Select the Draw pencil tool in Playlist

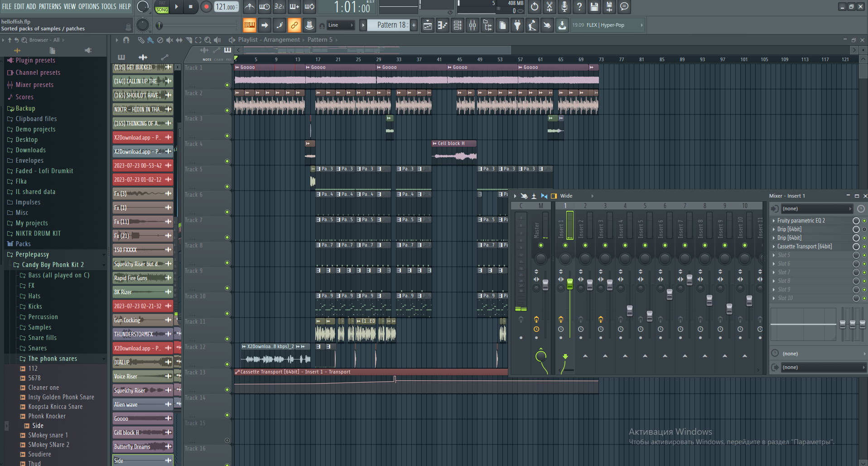[x=141, y=40]
